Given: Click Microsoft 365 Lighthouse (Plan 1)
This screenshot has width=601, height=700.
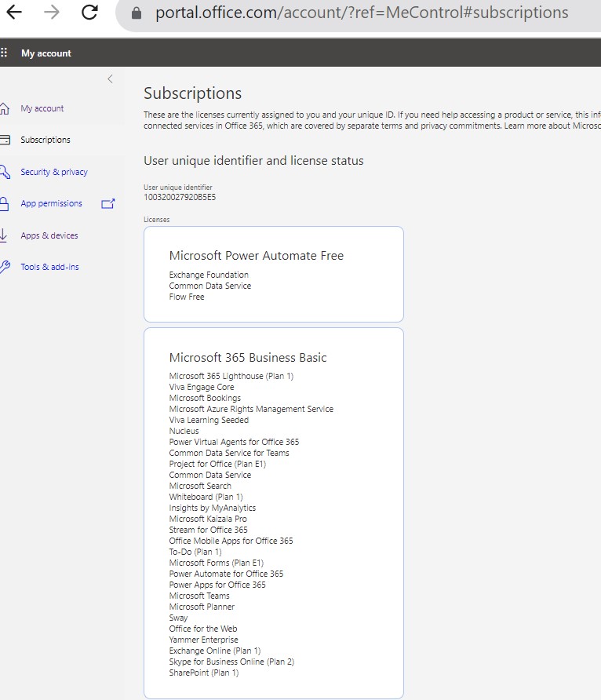Looking at the screenshot, I should 231,376.
